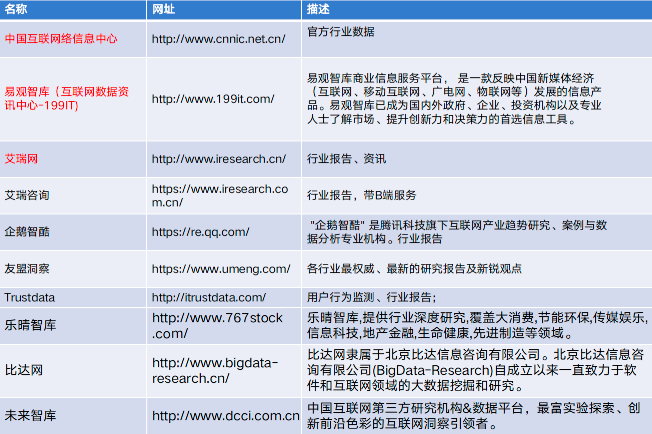Select the Trustdata name cell
This screenshot has width=652, height=434.
tap(30, 297)
